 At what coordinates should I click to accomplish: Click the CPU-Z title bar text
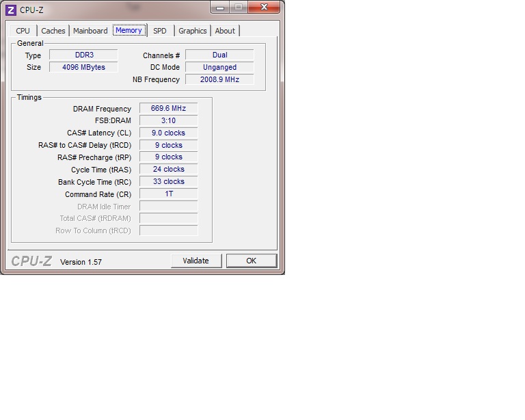(x=31, y=10)
